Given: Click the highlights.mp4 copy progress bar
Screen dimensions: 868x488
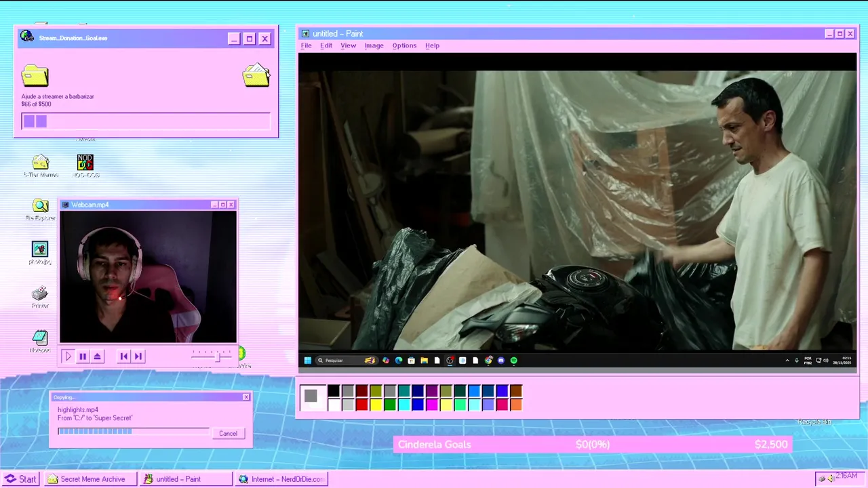Looking at the screenshot, I should 134,431.
